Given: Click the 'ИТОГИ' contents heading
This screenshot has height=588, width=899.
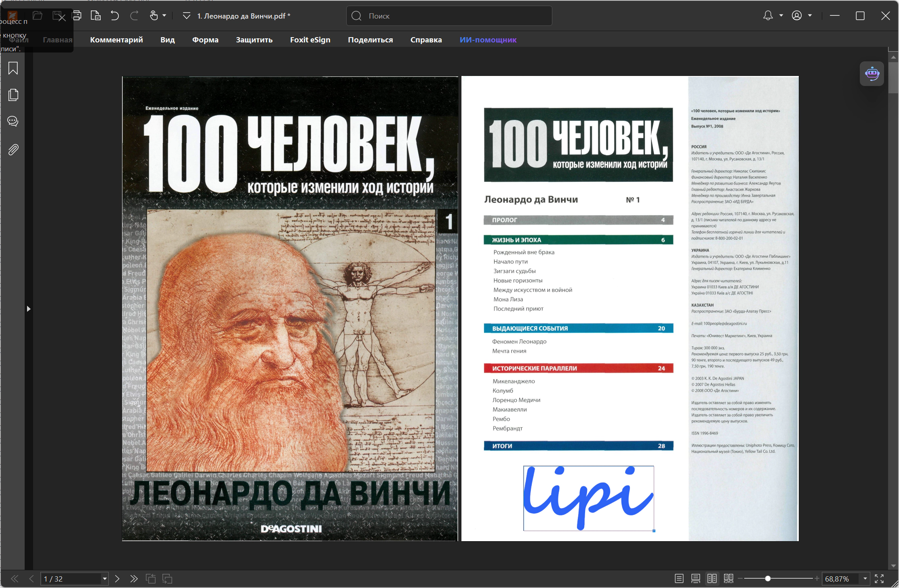Looking at the screenshot, I should pos(502,446).
